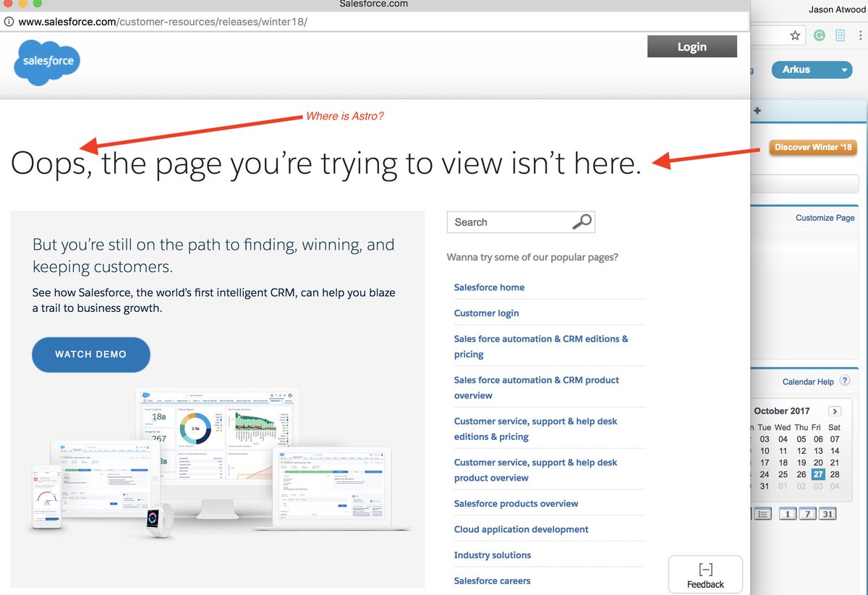Select October 04 in the calendar

pos(783,439)
